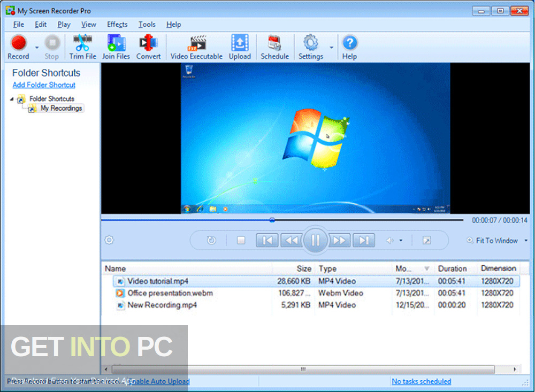Open the Schedule recording tool
The image size is (535, 392).
tap(274, 47)
